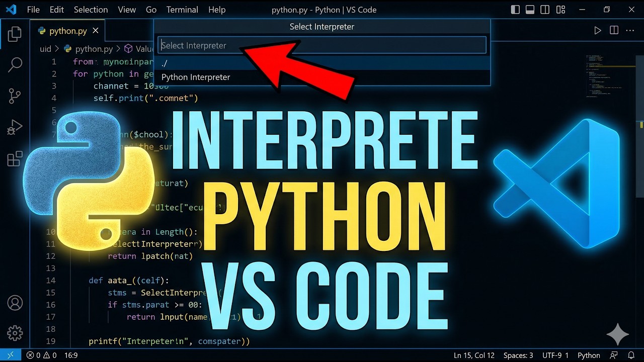This screenshot has height=362, width=644.
Task: Focus the Select Interpreter input box
Action: (x=322, y=45)
